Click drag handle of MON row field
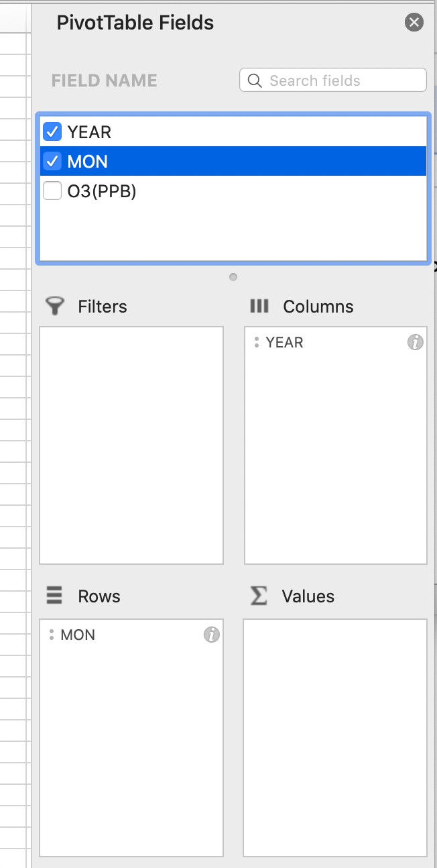Image resolution: width=437 pixels, height=868 pixels. (52, 635)
